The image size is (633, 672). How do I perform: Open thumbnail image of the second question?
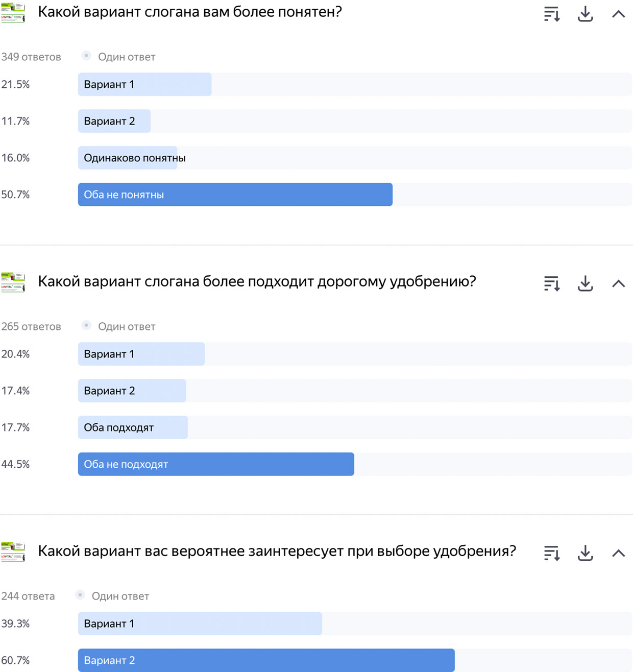pos(13,282)
